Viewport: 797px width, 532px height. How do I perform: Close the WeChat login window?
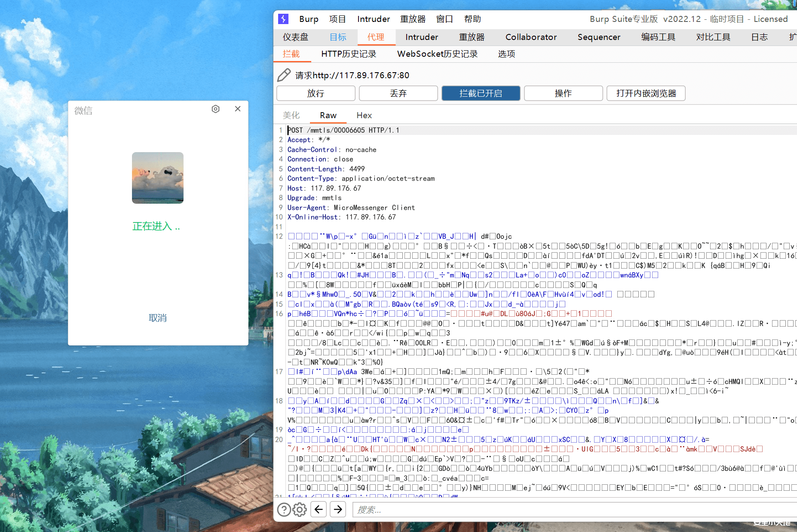(238, 109)
